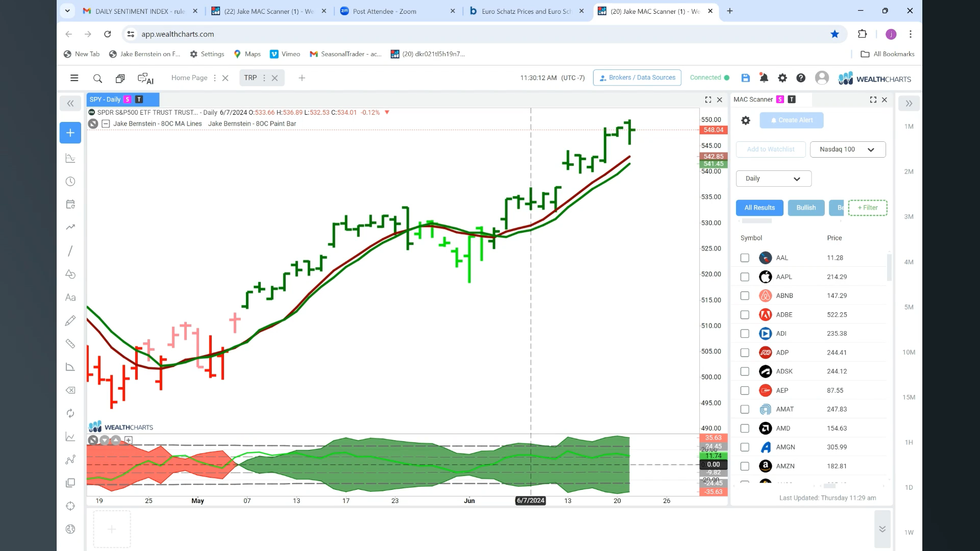Image resolution: width=980 pixels, height=551 pixels.
Task: Open the Home Page tab options menu
Action: point(214,78)
